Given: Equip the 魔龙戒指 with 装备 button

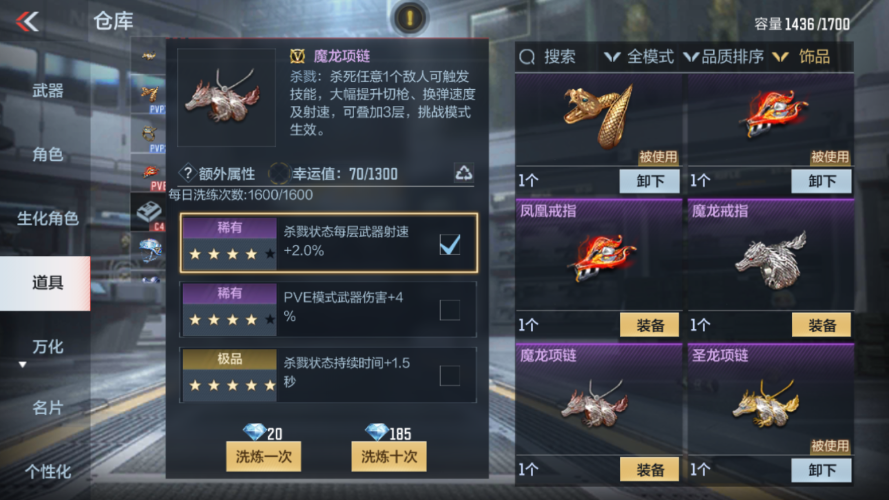Looking at the screenshot, I should [822, 325].
